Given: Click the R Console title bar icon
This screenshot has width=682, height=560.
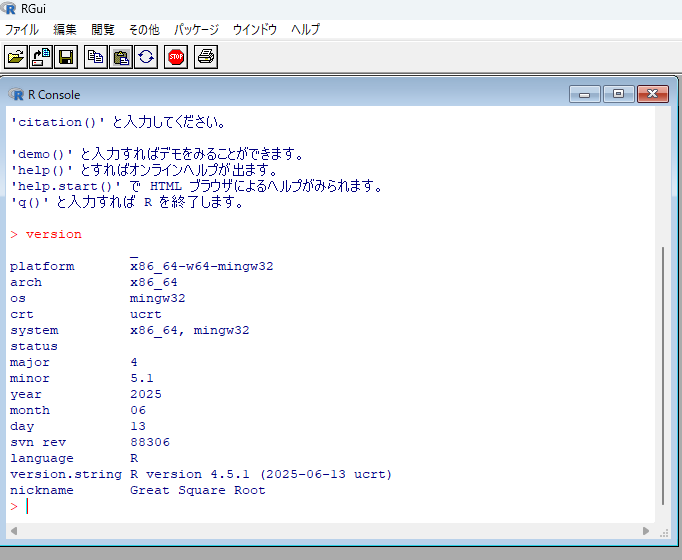Looking at the screenshot, I should click(16, 95).
